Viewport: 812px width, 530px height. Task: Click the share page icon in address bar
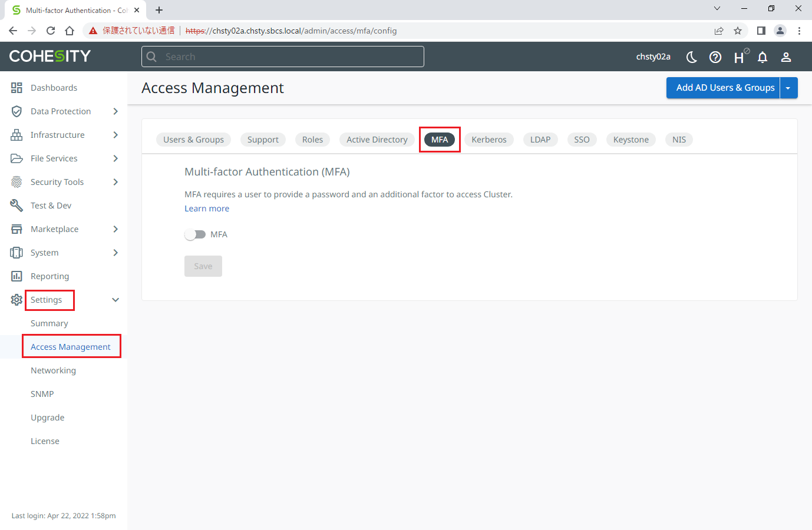coord(719,31)
